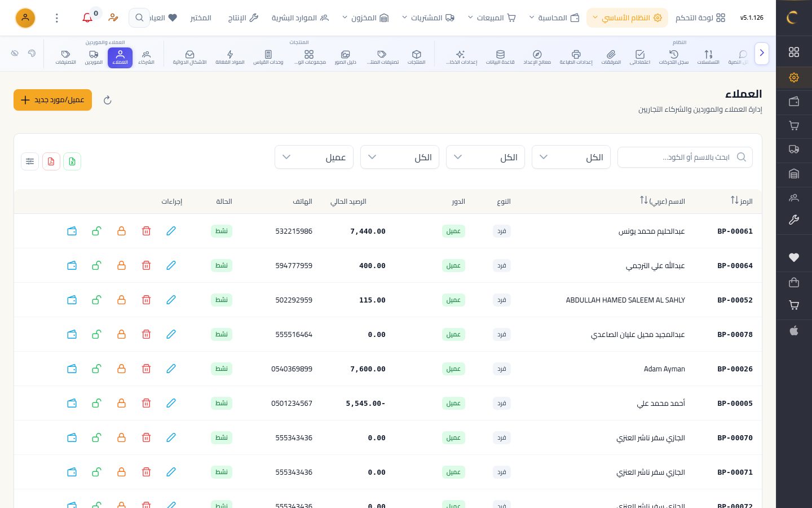The height and width of the screenshot is (508, 812).
Task: Open the table column settings sliders icon
Action: [x=30, y=161]
